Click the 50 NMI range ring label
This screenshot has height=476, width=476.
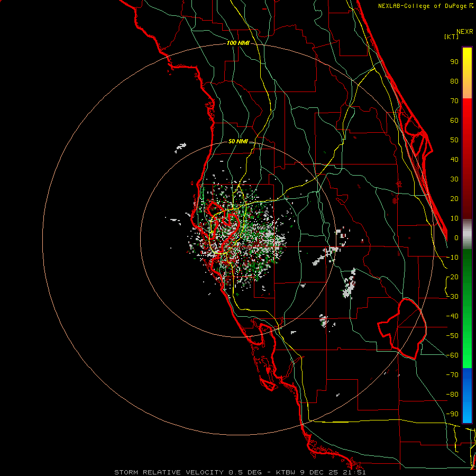(x=238, y=141)
